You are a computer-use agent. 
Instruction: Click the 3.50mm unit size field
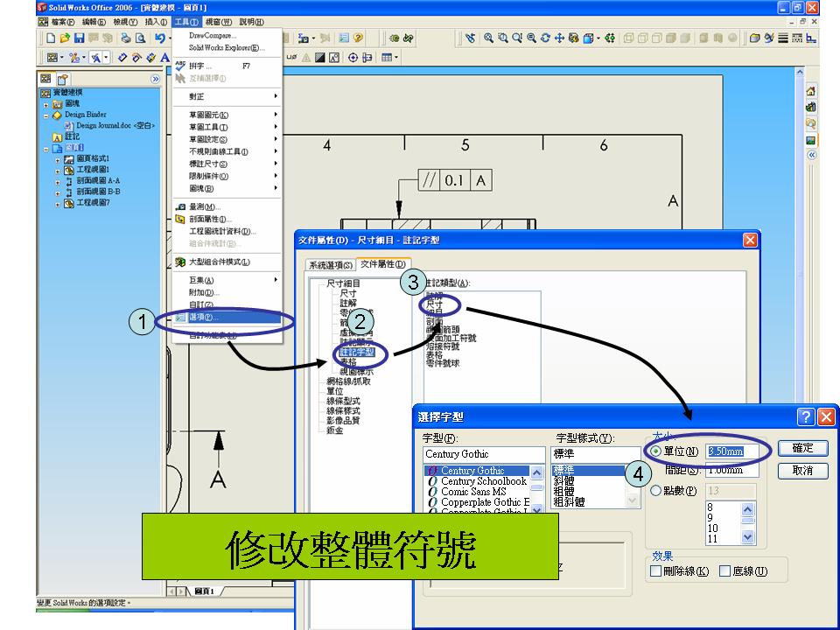[x=731, y=451]
